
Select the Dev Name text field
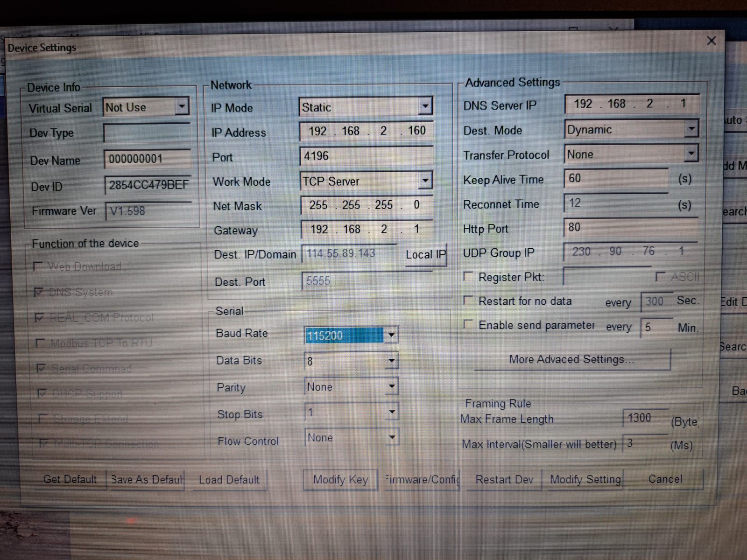click(147, 159)
